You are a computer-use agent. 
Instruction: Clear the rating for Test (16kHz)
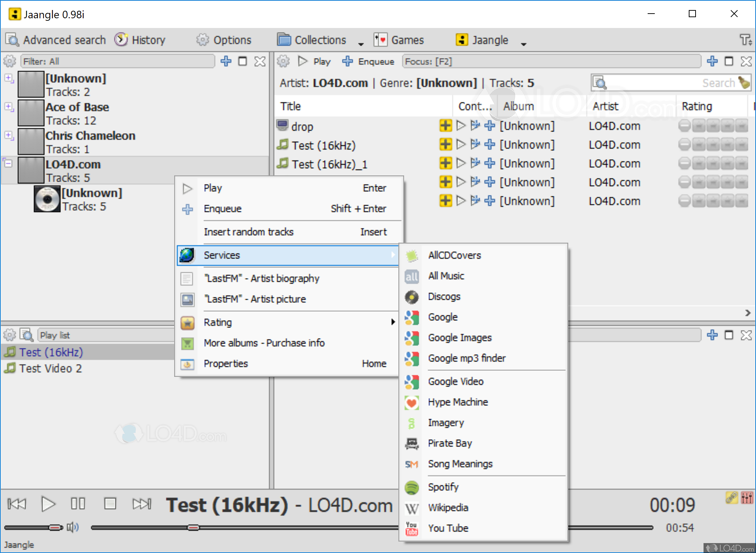tap(684, 145)
